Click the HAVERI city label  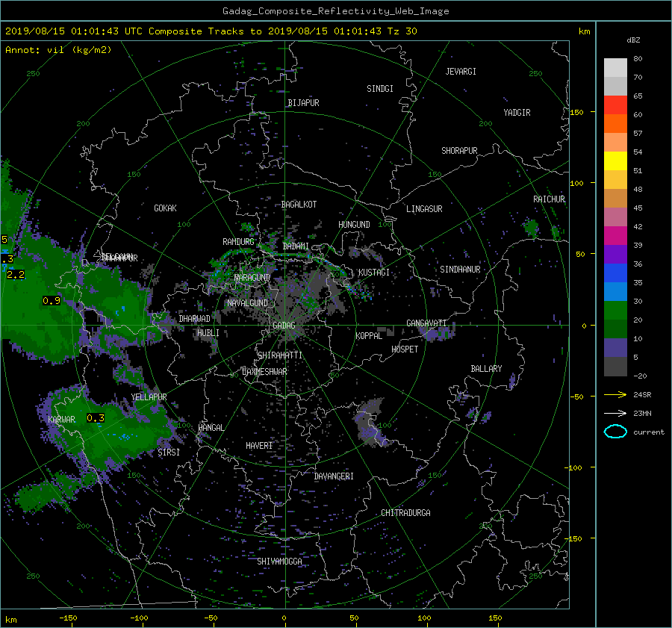click(259, 446)
